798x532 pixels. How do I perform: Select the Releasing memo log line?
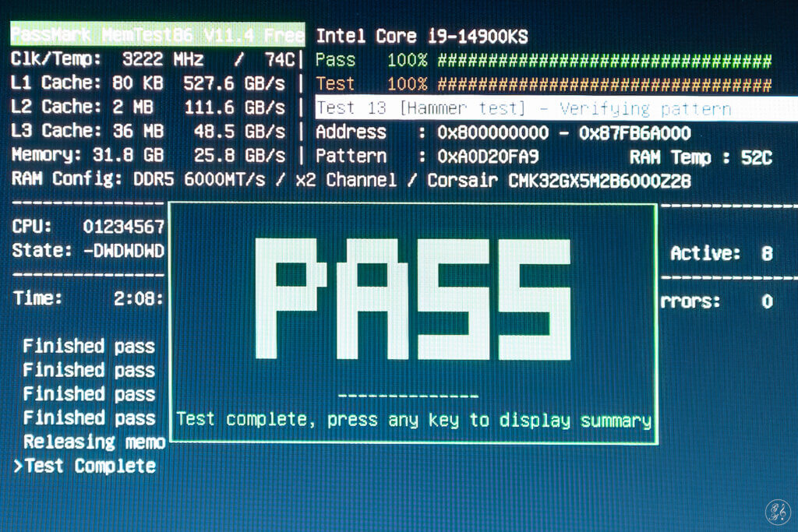coord(94,442)
